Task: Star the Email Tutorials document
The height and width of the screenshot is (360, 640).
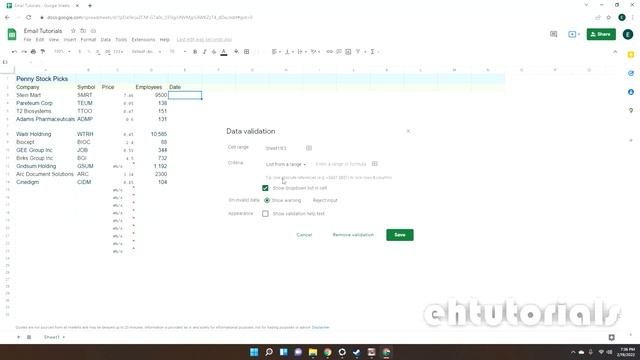Action: point(73,31)
